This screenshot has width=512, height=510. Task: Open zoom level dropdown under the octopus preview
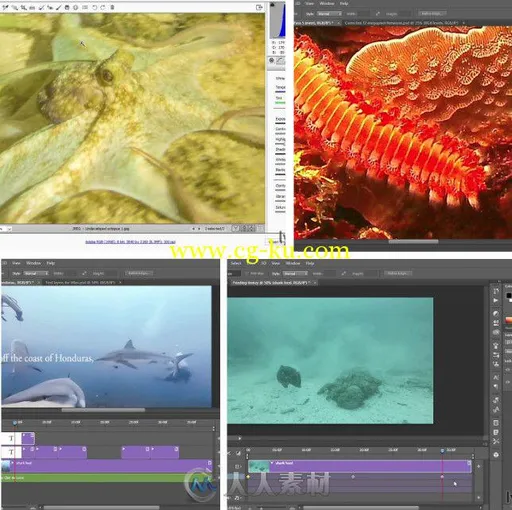(x=9, y=229)
